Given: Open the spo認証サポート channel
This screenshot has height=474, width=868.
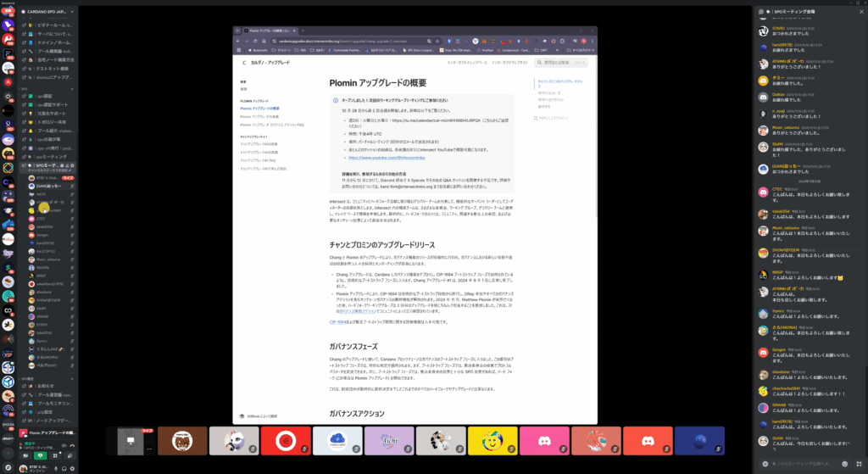Looking at the screenshot, I should pyautogui.click(x=47, y=104).
